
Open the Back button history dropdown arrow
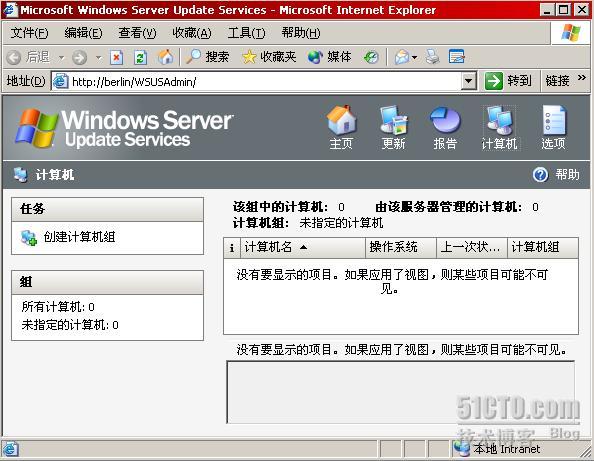click(x=61, y=58)
